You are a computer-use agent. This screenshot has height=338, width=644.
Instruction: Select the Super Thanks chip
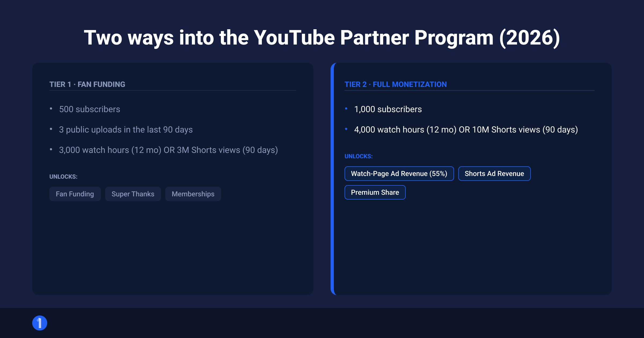(x=133, y=194)
